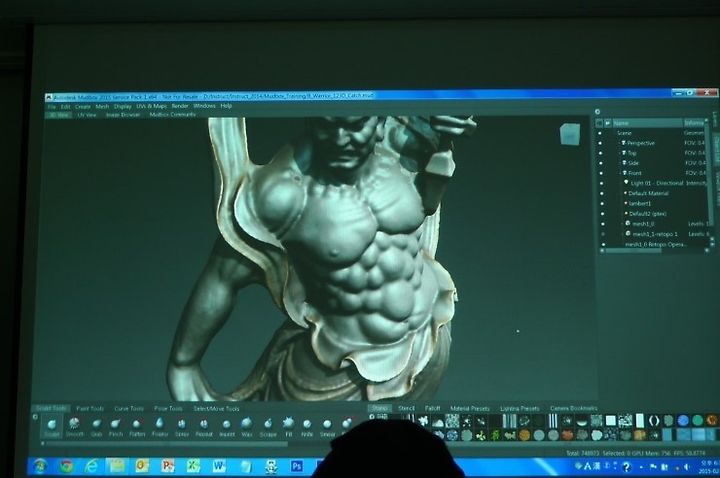Open Photoshop from the taskbar

tap(296, 467)
